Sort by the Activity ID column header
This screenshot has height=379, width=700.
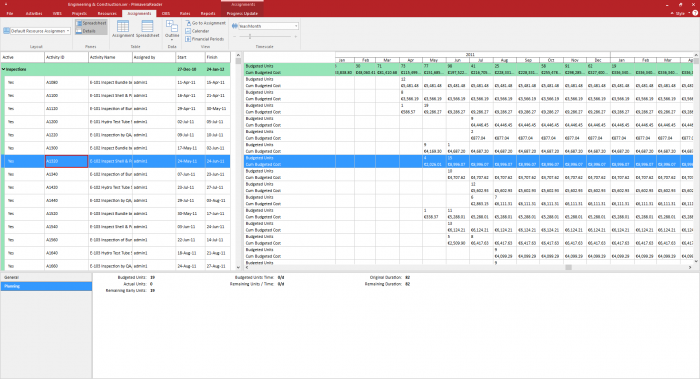tap(66, 57)
